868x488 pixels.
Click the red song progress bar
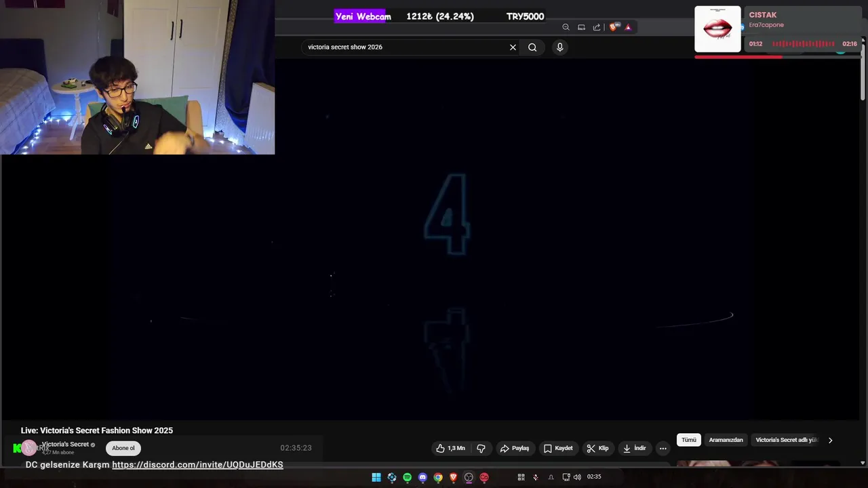tap(777, 57)
